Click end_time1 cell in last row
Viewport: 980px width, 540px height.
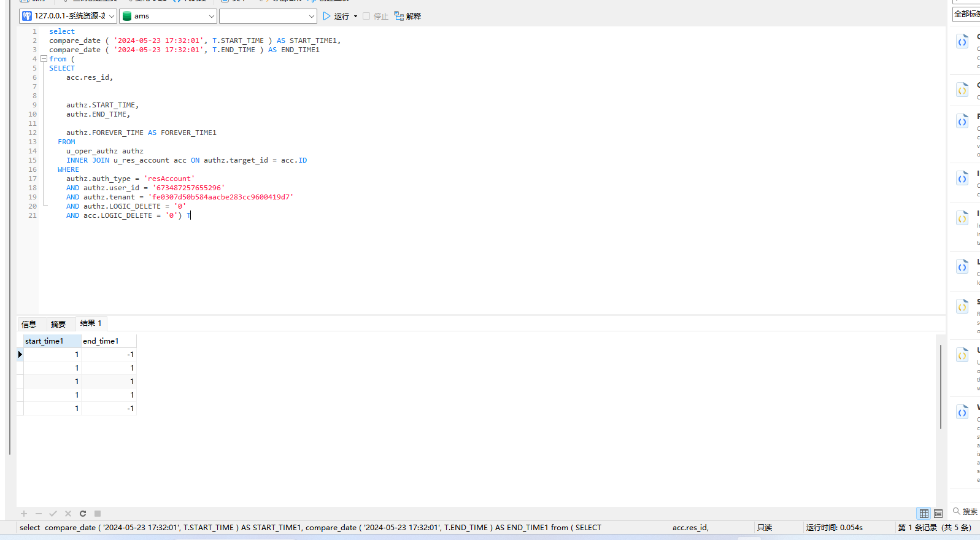[109, 408]
